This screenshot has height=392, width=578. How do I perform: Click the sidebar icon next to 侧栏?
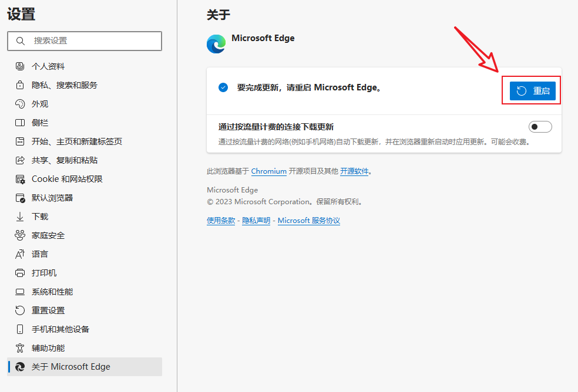[x=20, y=123]
